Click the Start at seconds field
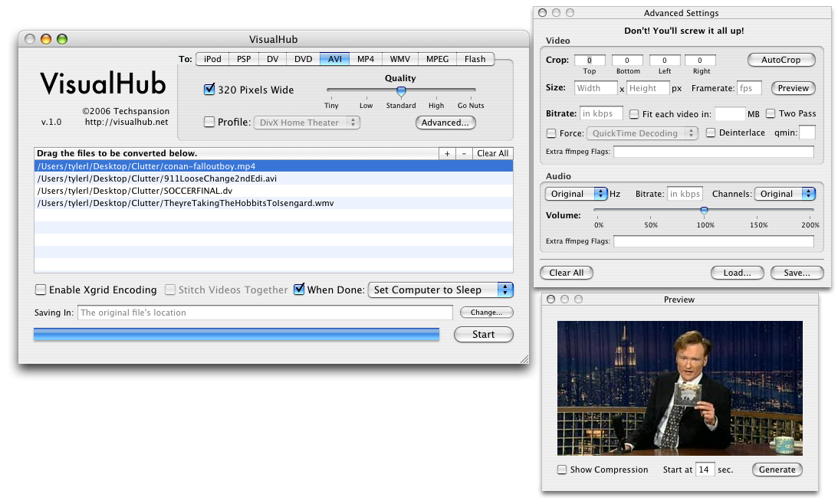Image resolution: width=838 pixels, height=504 pixels. pyautogui.click(x=705, y=470)
